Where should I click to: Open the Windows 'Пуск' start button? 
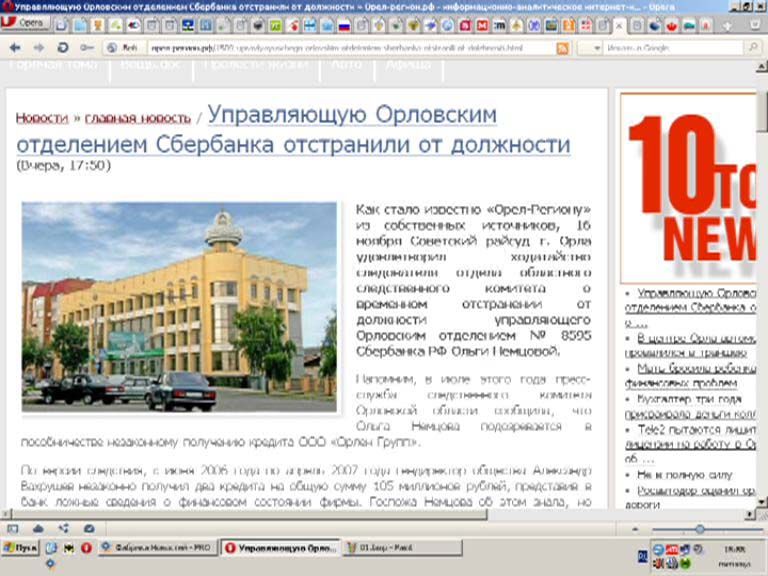20,548
